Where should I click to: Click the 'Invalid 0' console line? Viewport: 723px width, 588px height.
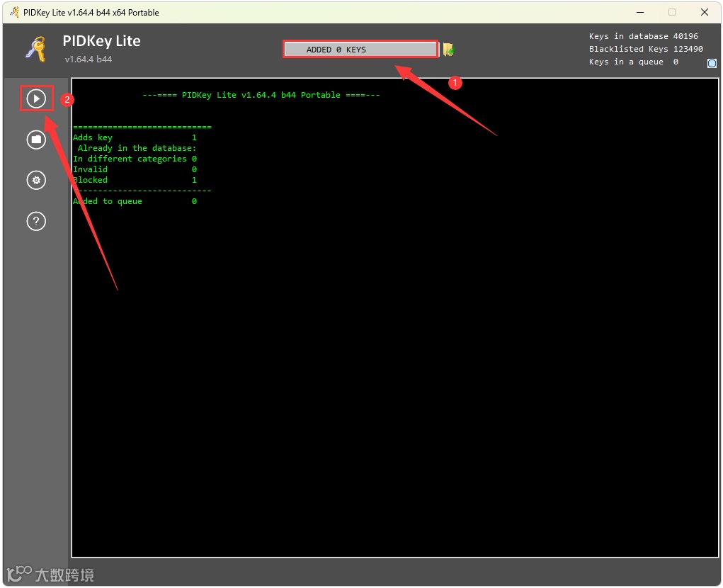click(x=135, y=169)
